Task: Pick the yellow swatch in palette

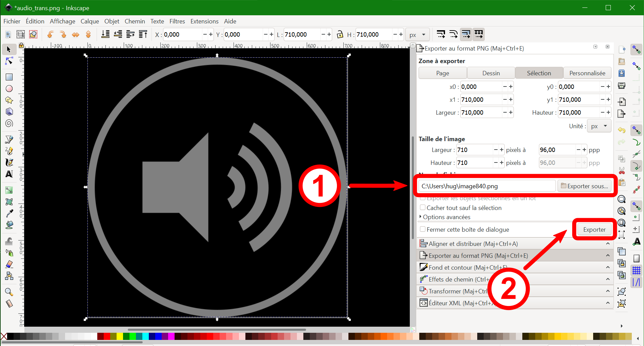Action: pos(120,337)
